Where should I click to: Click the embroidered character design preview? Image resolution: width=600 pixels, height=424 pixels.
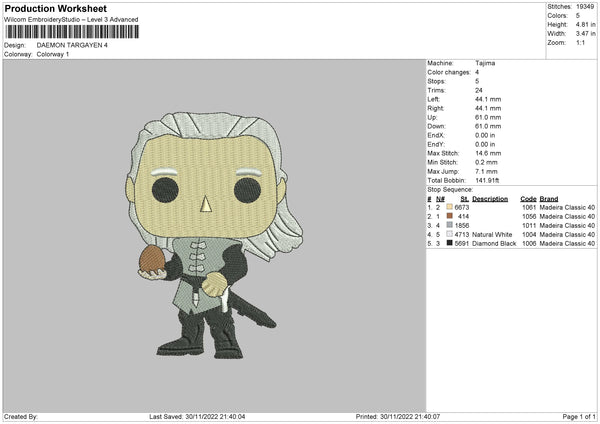coord(214,235)
